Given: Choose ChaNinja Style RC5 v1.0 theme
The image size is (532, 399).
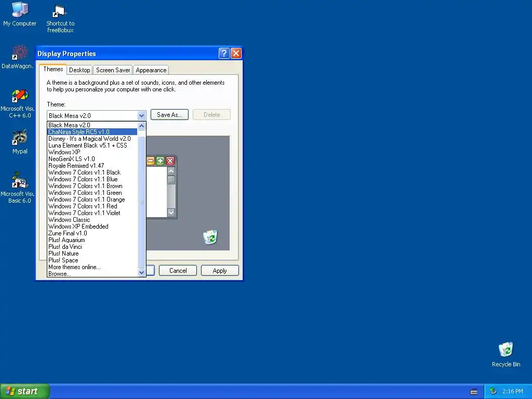Looking at the screenshot, I should (x=92, y=132).
